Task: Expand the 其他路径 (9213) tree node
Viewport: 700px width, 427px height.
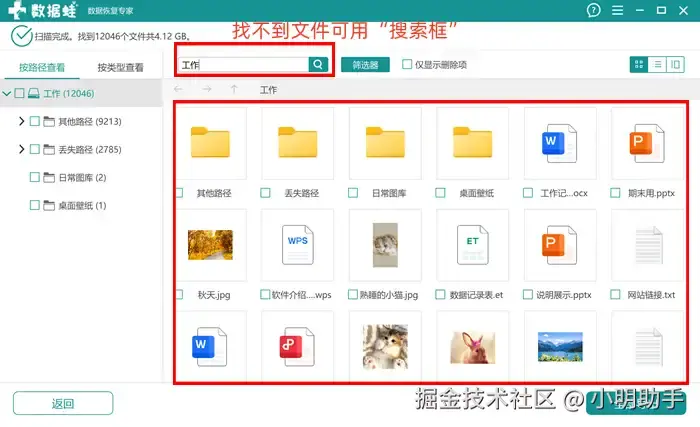Action: click(21, 121)
